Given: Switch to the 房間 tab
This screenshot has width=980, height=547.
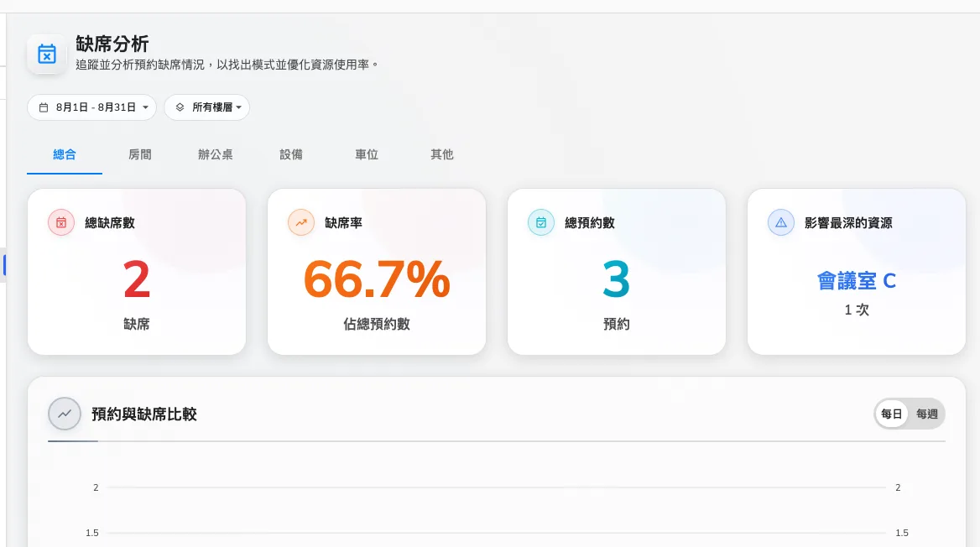Looking at the screenshot, I should click(140, 154).
